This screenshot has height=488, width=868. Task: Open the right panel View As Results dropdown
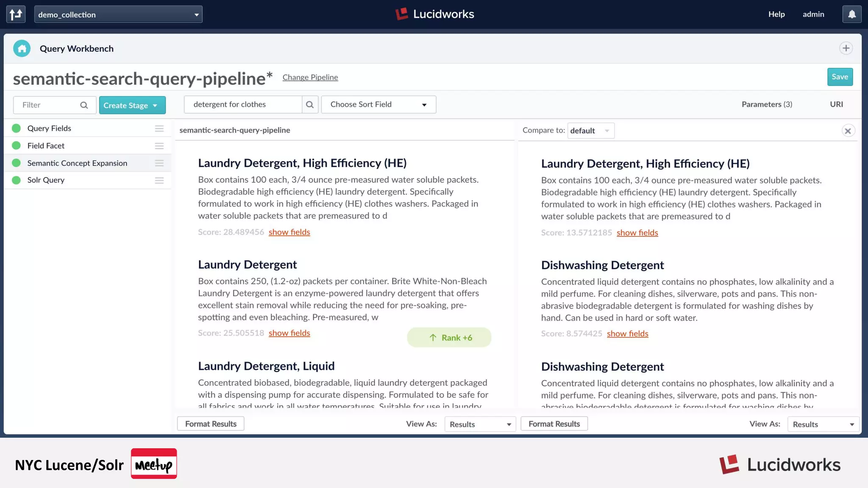[x=823, y=424]
